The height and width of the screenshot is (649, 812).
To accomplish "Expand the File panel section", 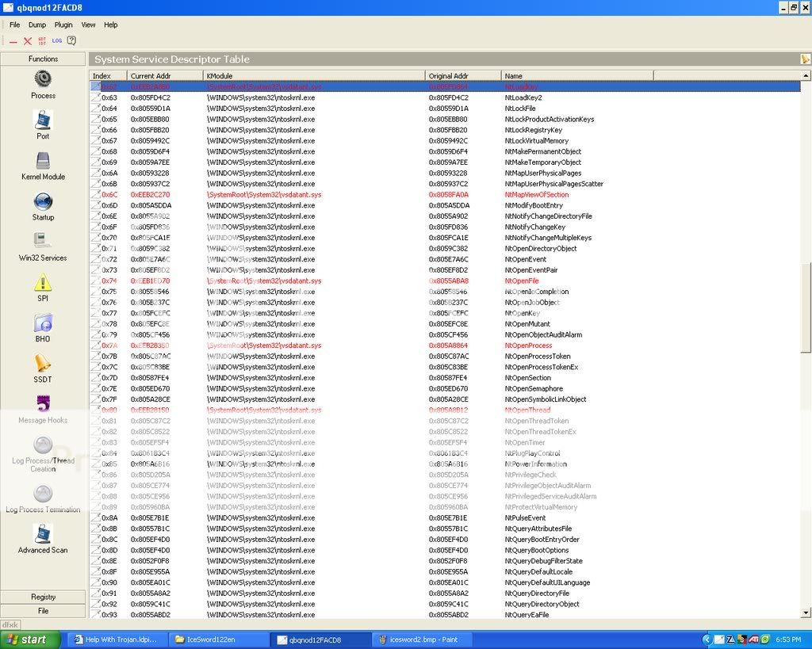I will [43, 611].
